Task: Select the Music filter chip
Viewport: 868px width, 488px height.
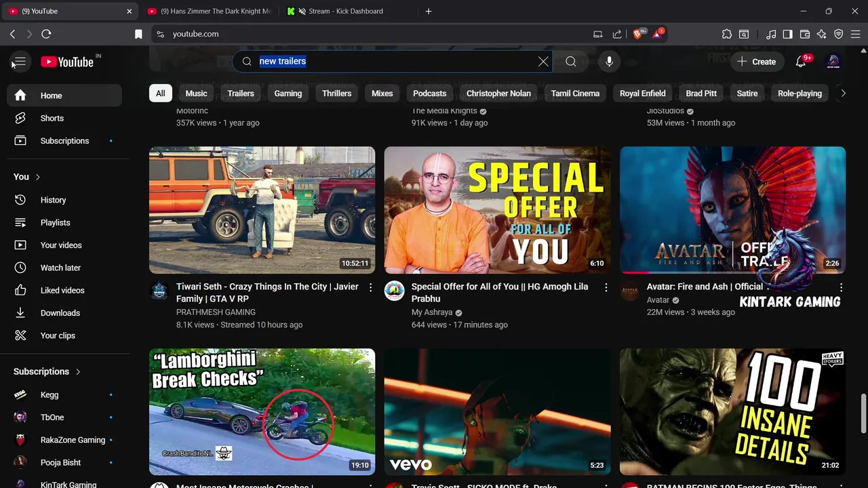Action: coord(196,94)
